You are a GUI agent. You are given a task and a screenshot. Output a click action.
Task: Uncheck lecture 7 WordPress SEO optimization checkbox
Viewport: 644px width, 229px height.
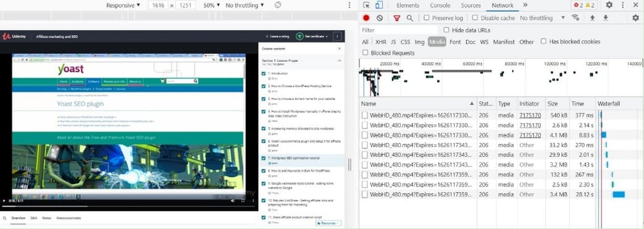tap(264, 158)
